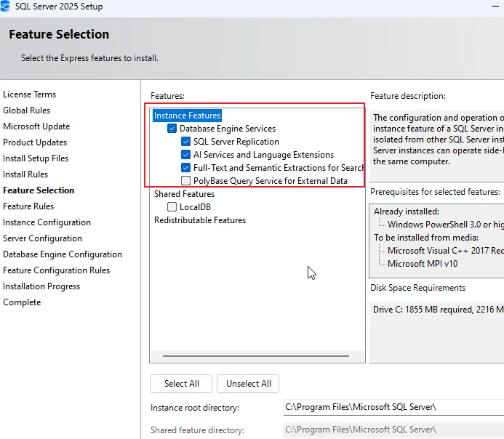Viewport: 504px width, 439px height.
Task: Click the Instance root directory field
Action: click(x=393, y=407)
